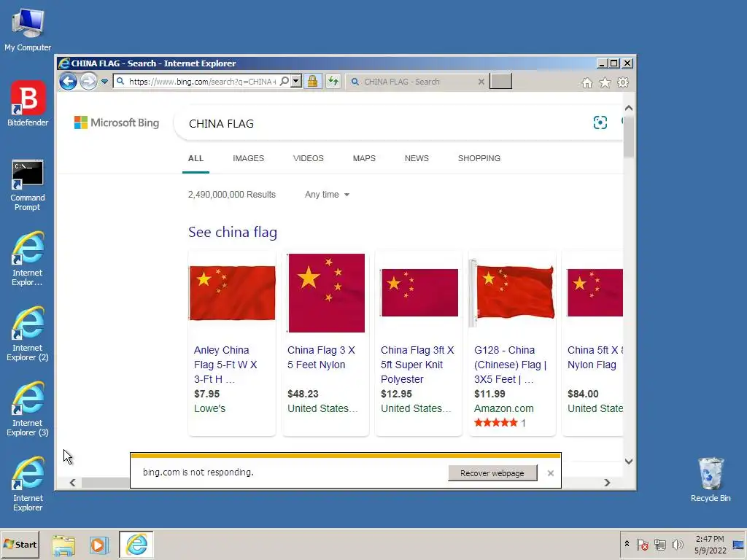The width and height of the screenshot is (747, 560).
Task: Open the Start menu button
Action: click(20, 544)
